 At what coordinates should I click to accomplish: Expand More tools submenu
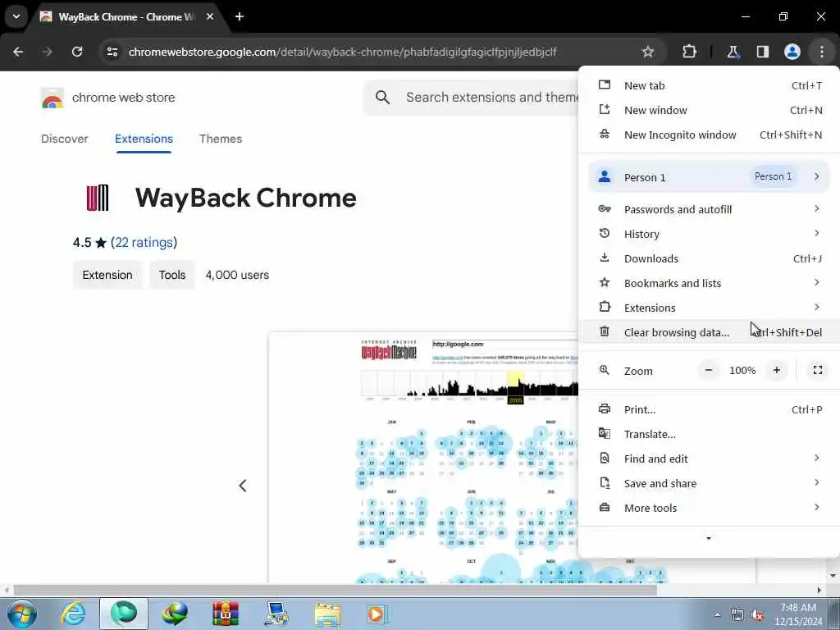(x=709, y=509)
